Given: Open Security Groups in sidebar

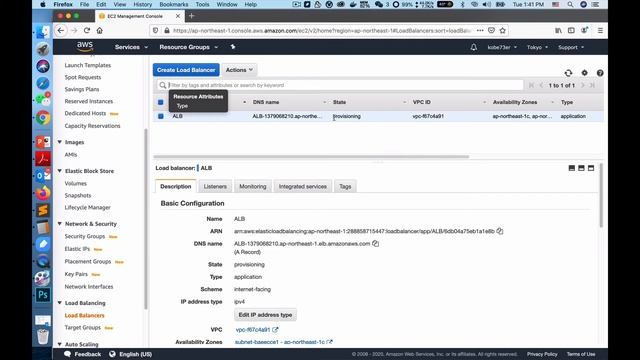Looking at the screenshot, I should (x=84, y=236).
